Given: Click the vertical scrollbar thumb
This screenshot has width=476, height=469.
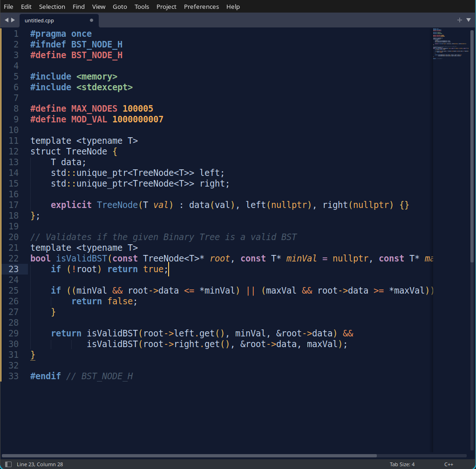Looking at the screenshot, I should point(472,146).
